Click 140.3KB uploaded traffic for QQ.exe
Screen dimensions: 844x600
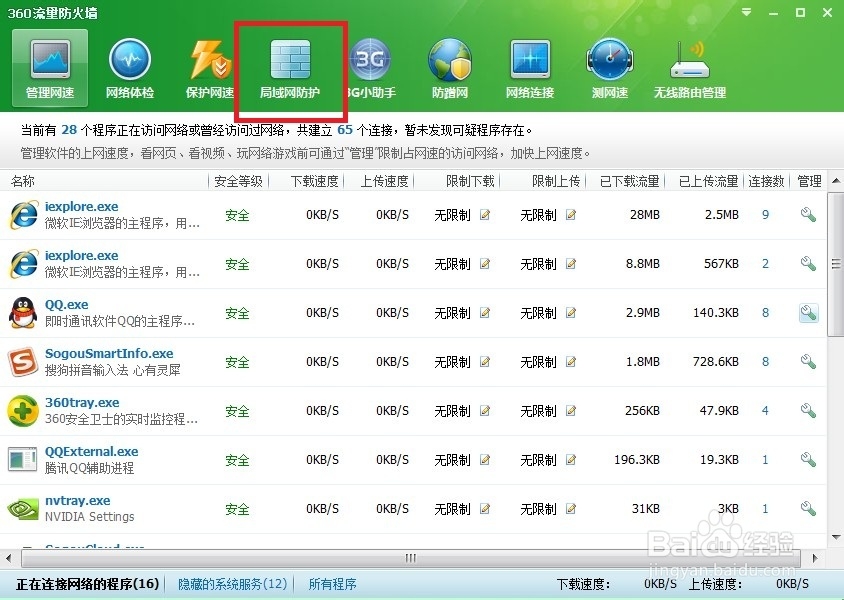coord(715,313)
